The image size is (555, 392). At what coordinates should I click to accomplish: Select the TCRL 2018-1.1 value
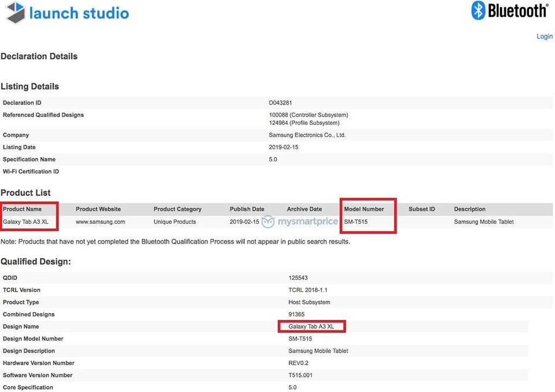(308, 290)
